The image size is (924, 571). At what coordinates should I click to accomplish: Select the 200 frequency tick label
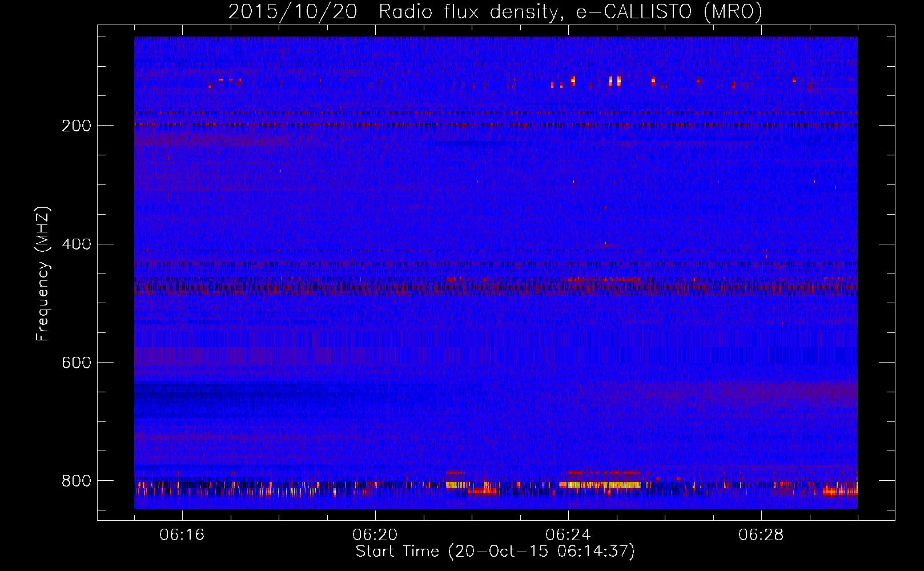[76, 126]
